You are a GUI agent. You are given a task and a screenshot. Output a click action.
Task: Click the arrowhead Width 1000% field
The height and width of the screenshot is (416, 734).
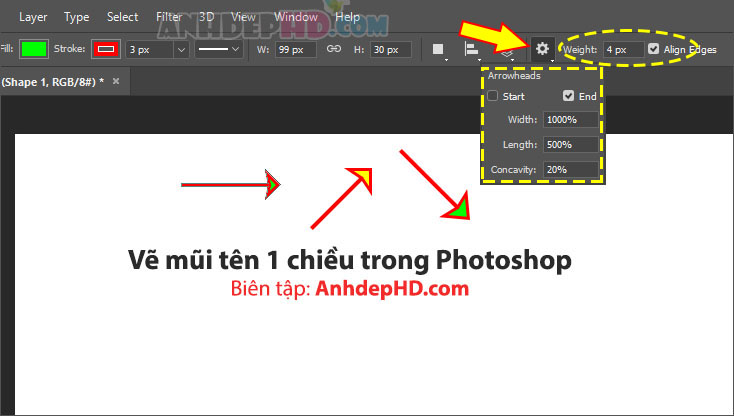tap(571, 120)
